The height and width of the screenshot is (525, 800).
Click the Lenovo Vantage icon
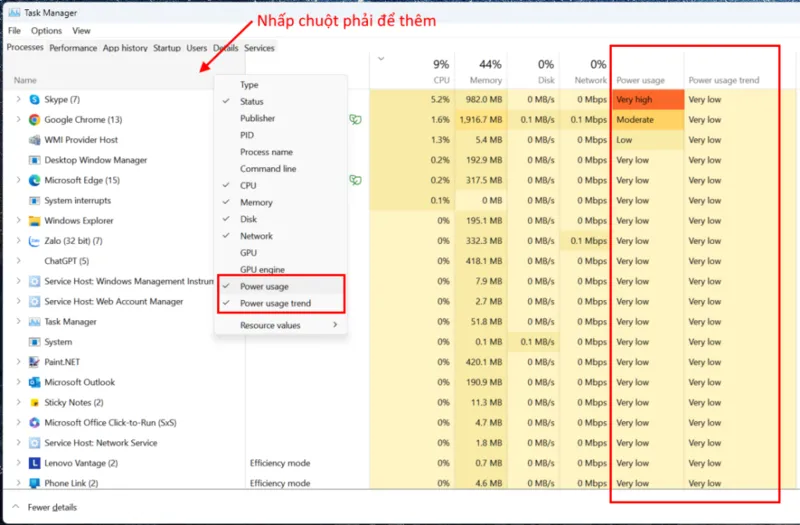pos(34,463)
